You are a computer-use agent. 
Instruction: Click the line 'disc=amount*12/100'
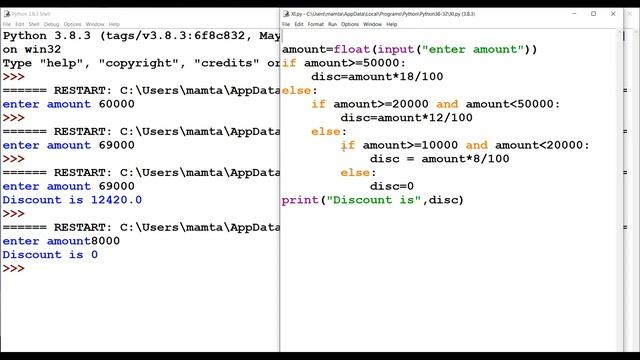(407, 118)
